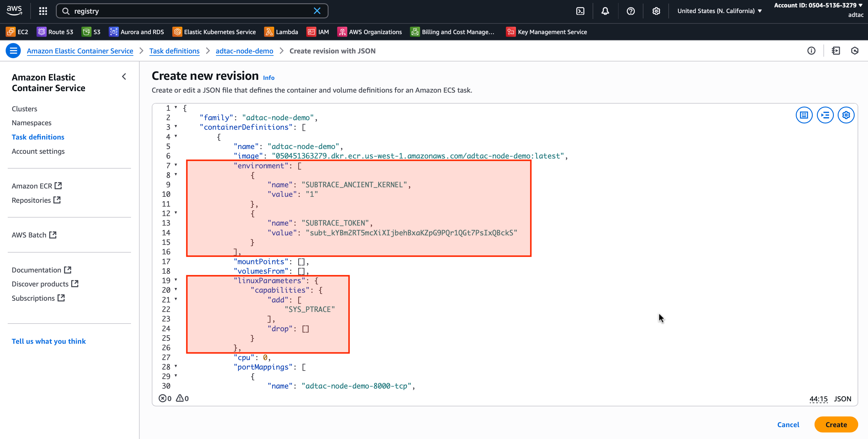Open Key Management Service shortcut
Viewport: 868px width, 439px height.
click(x=546, y=32)
